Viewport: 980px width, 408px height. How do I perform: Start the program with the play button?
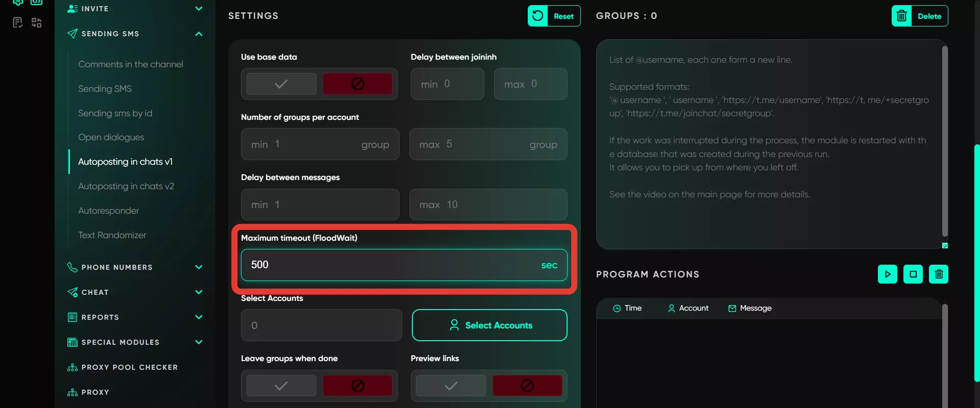[888, 274]
